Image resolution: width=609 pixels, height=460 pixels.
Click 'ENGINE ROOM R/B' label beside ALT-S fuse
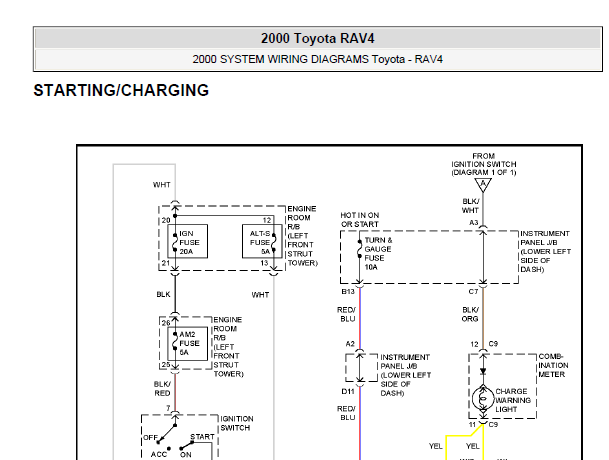(302, 235)
